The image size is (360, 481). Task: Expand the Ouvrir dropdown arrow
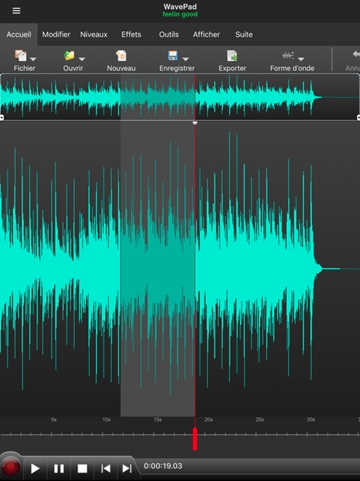click(x=82, y=59)
